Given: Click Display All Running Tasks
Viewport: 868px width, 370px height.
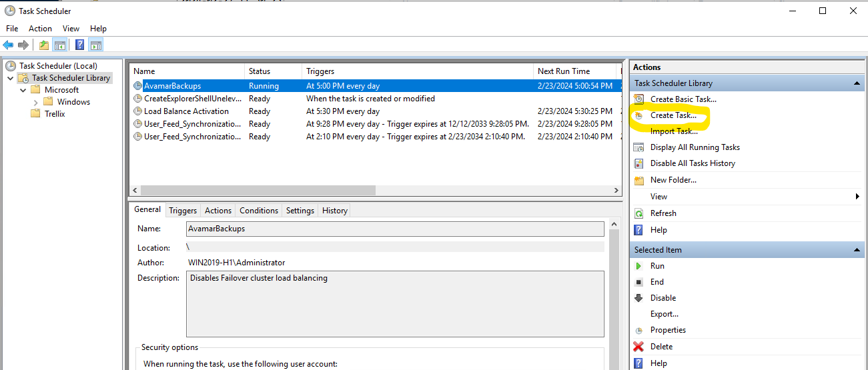Looking at the screenshot, I should click(695, 147).
